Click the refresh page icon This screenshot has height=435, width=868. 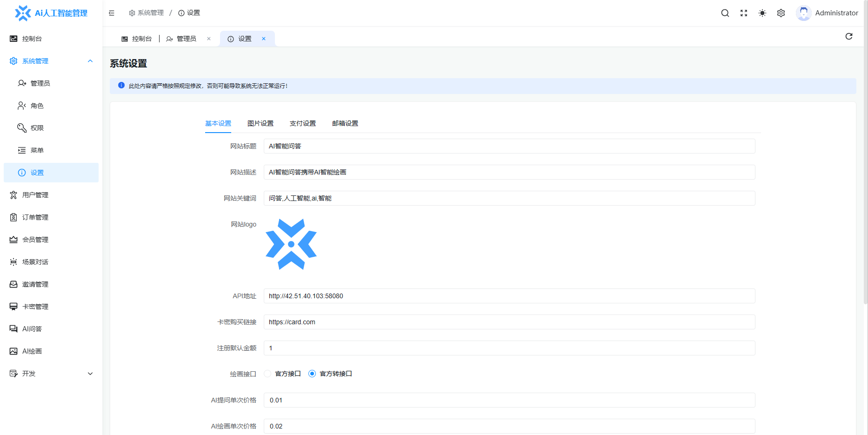(x=848, y=36)
